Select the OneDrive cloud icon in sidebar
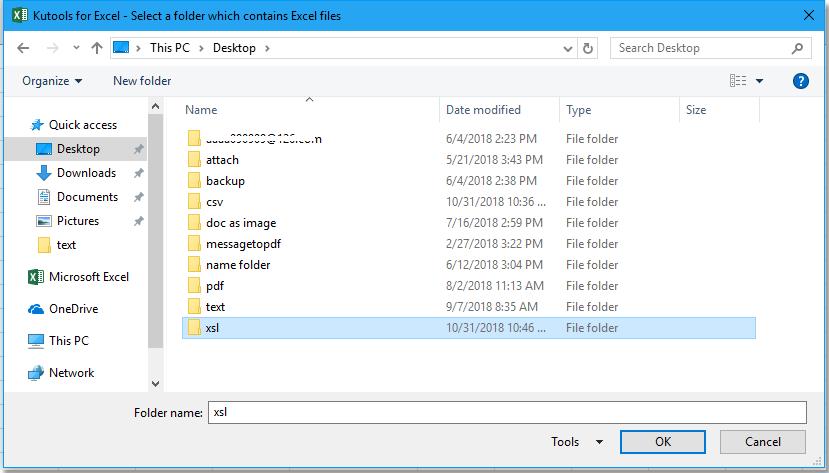Image resolution: width=829 pixels, height=473 pixels. tap(36, 309)
